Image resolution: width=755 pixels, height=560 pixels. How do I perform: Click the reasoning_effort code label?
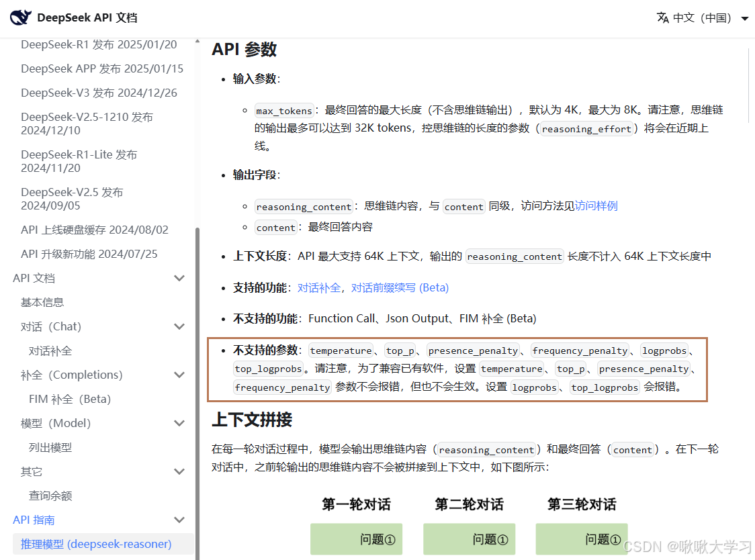click(x=586, y=129)
